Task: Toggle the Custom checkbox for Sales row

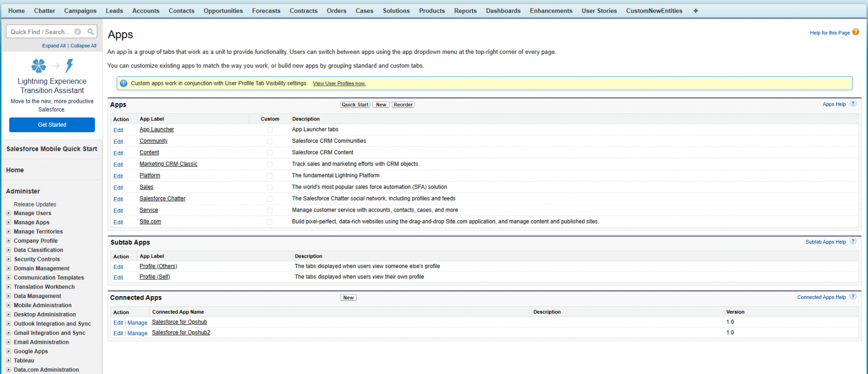Action: click(x=270, y=188)
